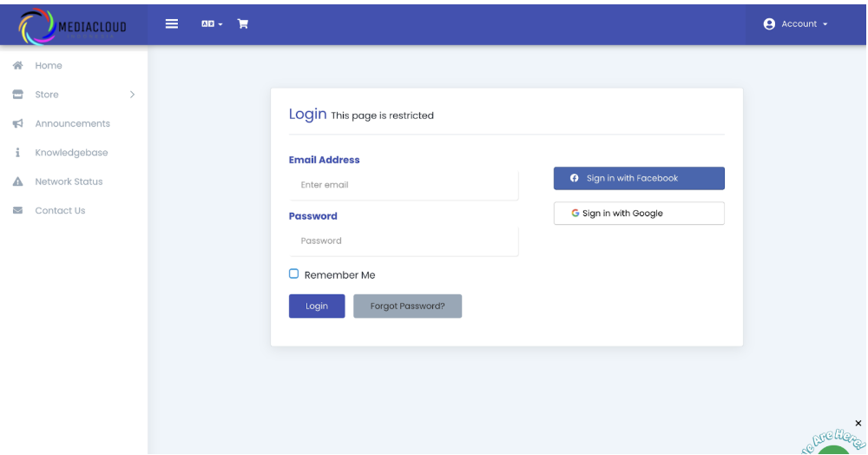Open the language selector dropdown
Screen dimensions: 868x455
(x=212, y=23)
